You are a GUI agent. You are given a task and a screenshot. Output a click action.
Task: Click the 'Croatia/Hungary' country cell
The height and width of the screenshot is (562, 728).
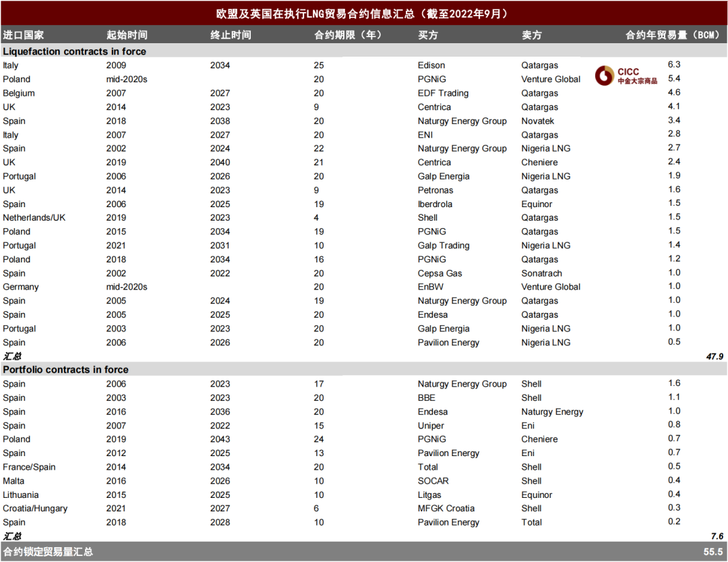[x=35, y=509]
